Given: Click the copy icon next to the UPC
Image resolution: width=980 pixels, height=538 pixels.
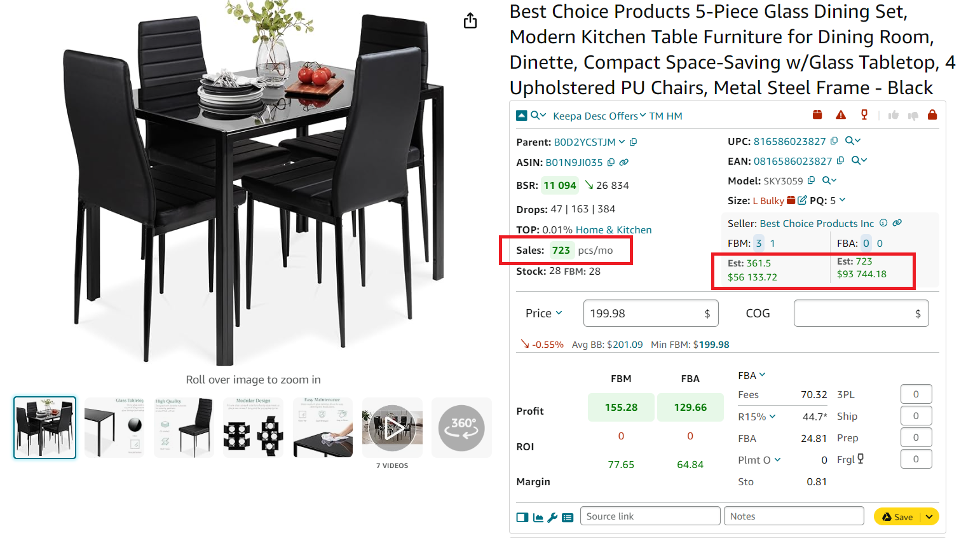Looking at the screenshot, I should [833, 140].
